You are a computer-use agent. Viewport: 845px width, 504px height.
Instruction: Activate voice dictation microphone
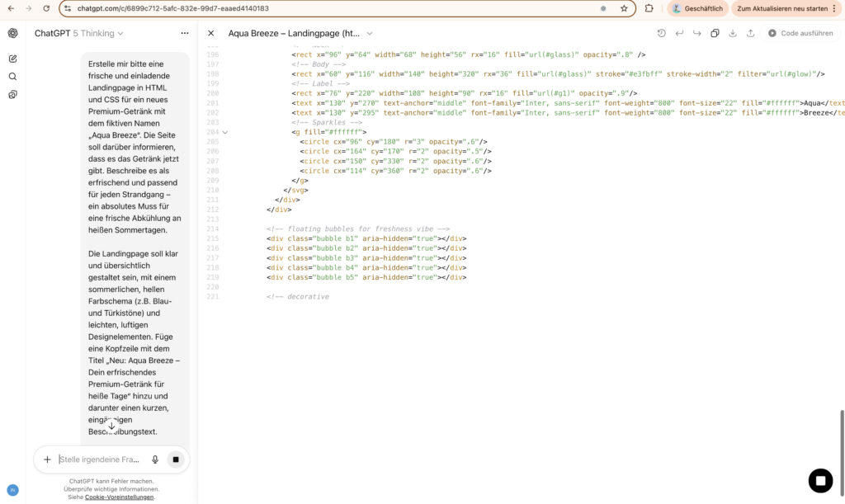pos(155,459)
